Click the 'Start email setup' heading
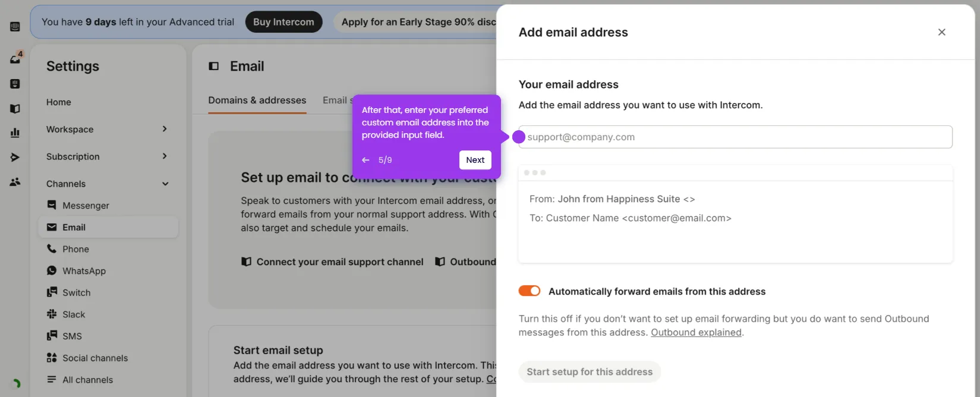980x397 pixels. 278,350
